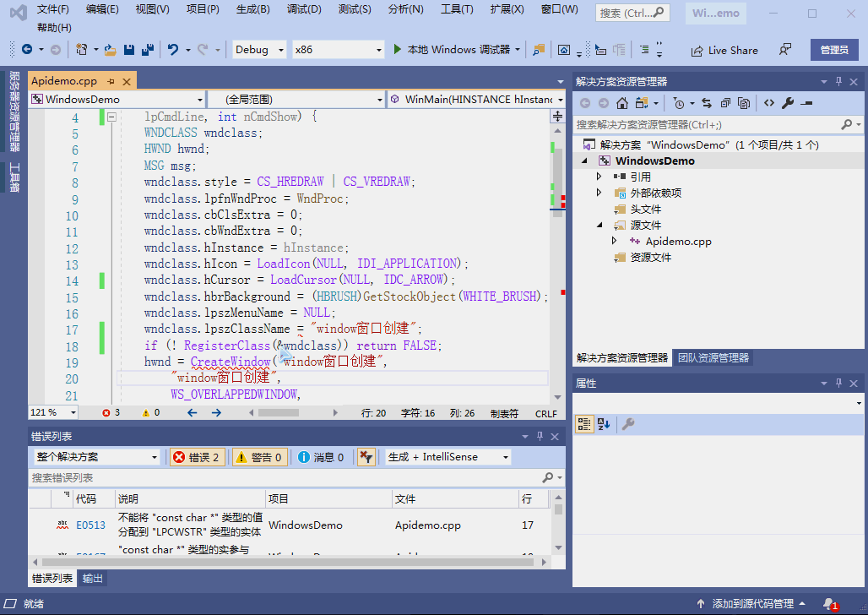Click the Save All toolbar icon
This screenshot has height=615, width=868.
[x=147, y=50]
